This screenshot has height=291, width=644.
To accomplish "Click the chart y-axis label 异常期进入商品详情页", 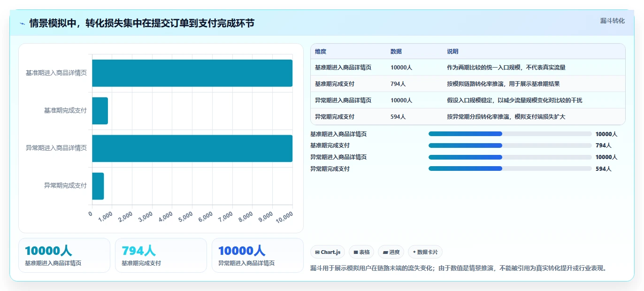I will (56, 148).
